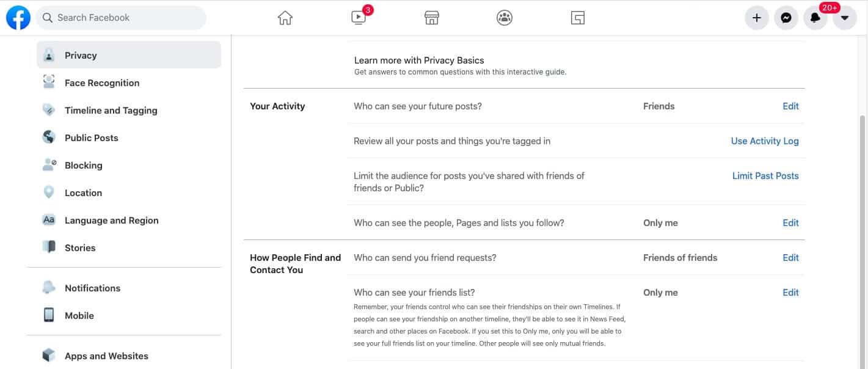The width and height of the screenshot is (868, 369).
Task: Click the Limit Past Posts link
Action: tap(765, 175)
